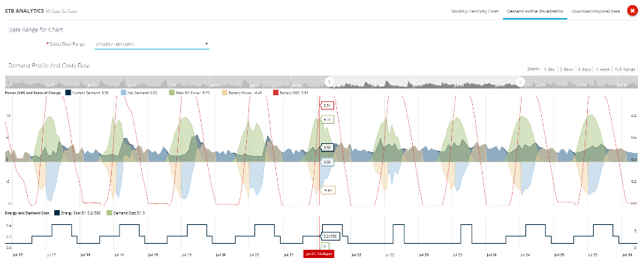Screen dimensions: 644x270
Task: Click the 3.50 current demand tooltip
Action: 327,147
